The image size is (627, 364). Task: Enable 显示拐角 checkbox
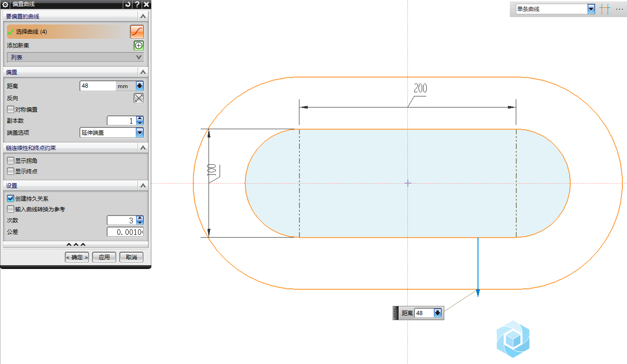[11, 161]
